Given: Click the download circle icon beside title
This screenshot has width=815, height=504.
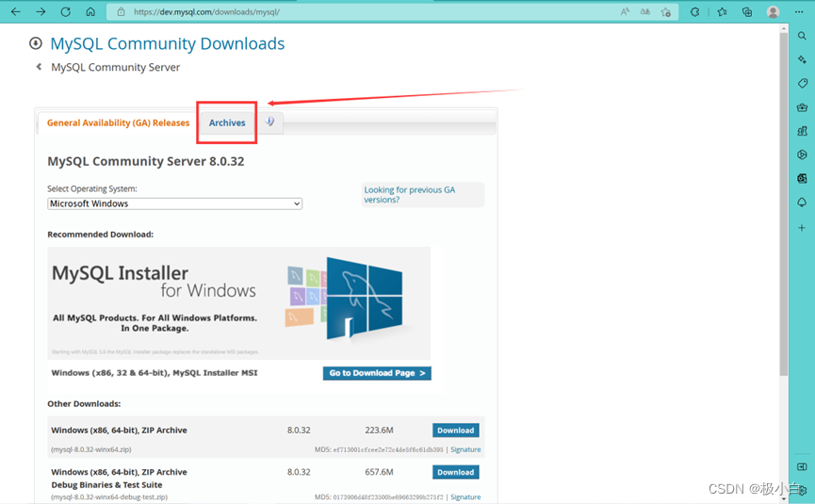Looking at the screenshot, I should pos(36,43).
